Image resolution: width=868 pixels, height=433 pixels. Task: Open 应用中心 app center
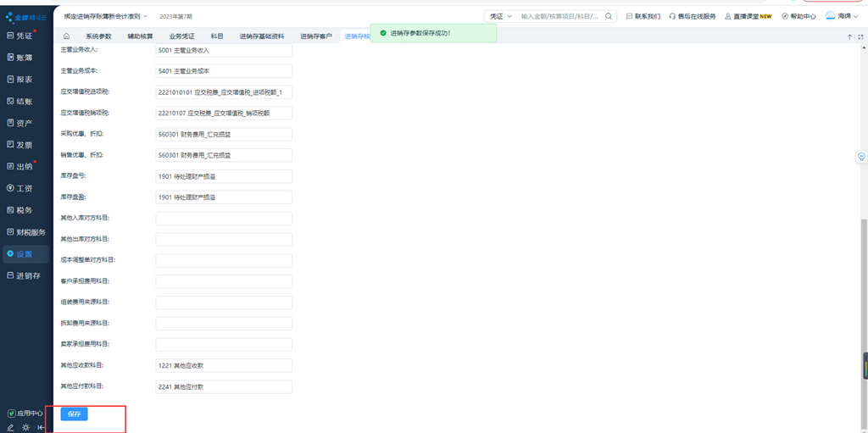coord(25,414)
